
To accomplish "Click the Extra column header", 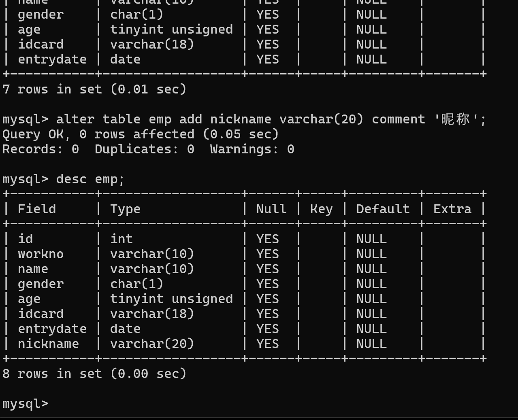I will point(452,209).
